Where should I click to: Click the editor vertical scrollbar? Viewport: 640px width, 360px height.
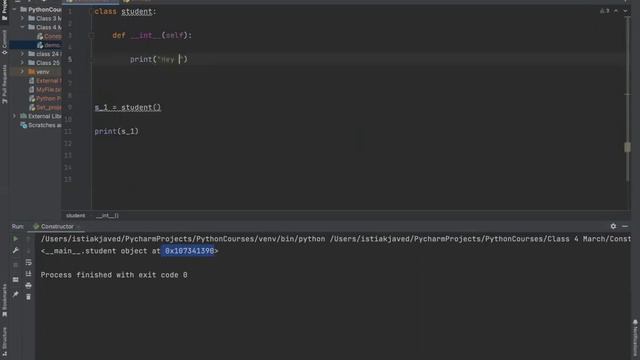627,98
